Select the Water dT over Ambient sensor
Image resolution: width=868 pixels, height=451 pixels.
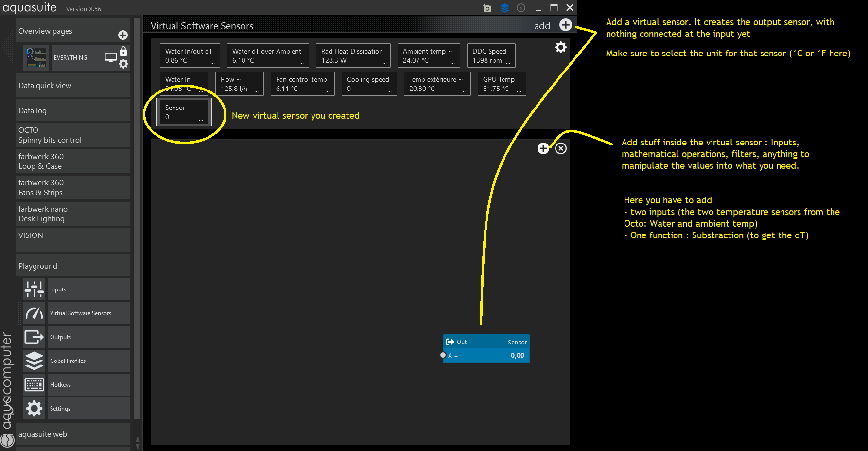pos(268,55)
